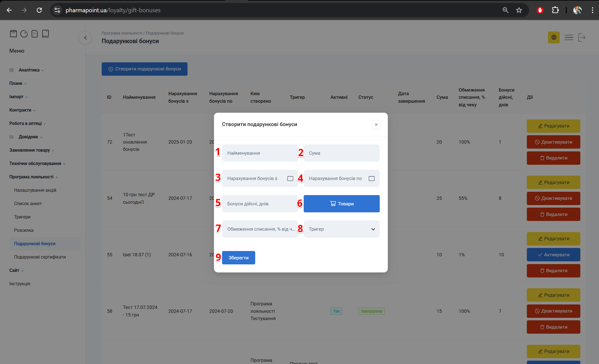The width and height of the screenshot is (599, 364).
Task: Click Редагувати for row ID 72
Action: [x=553, y=126]
